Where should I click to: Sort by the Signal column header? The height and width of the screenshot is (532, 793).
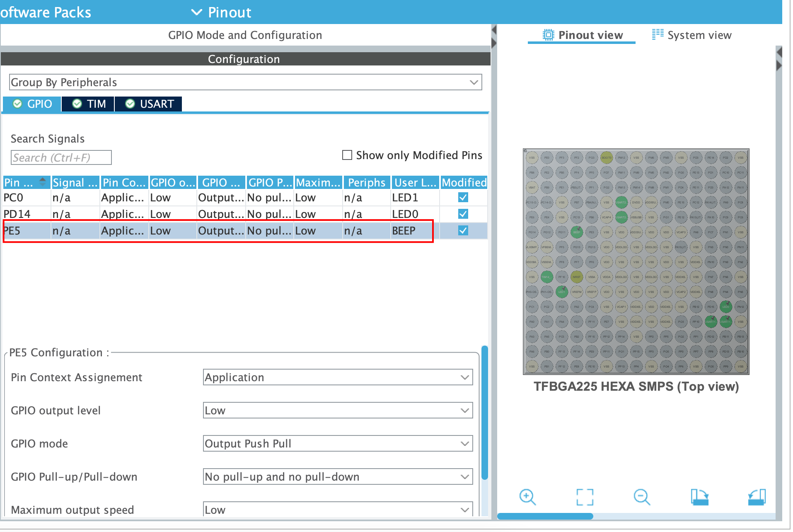click(75, 182)
